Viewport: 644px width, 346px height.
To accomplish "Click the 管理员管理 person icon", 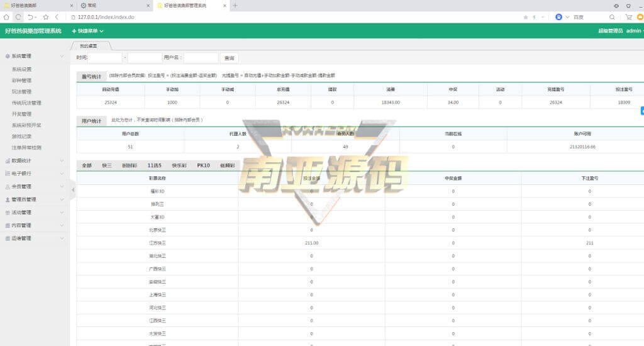I will pyautogui.click(x=8, y=199).
